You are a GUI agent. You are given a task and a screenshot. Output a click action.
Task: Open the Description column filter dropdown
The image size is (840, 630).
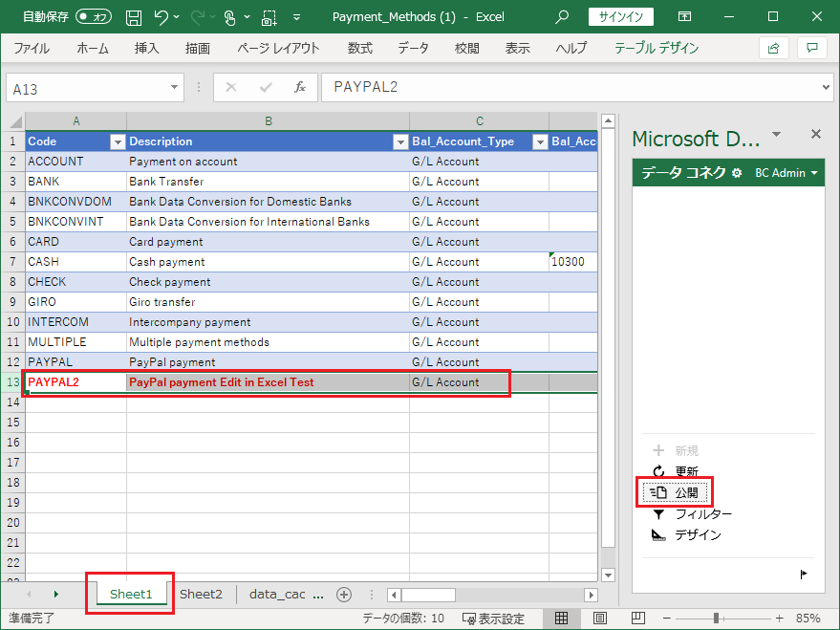(400, 141)
